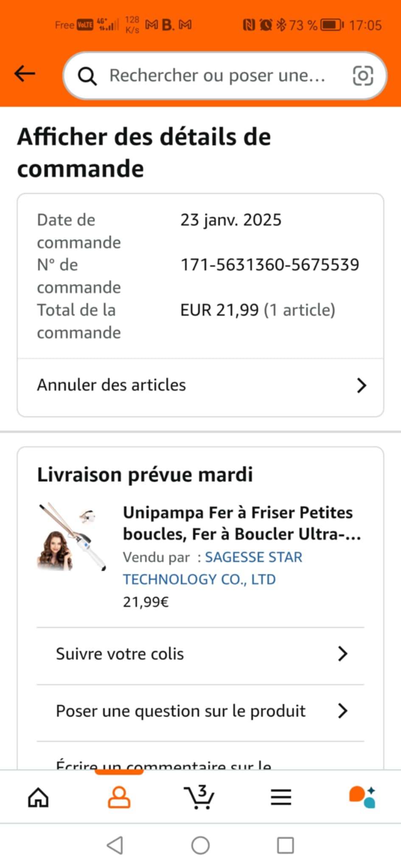
Task: Open shopping cart with 3 items
Action: click(x=199, y=797)
